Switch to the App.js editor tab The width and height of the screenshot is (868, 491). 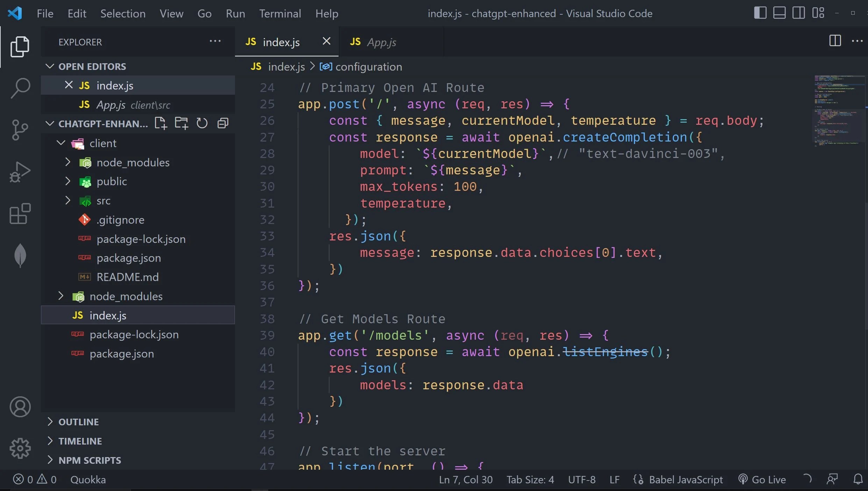point(381,42)
